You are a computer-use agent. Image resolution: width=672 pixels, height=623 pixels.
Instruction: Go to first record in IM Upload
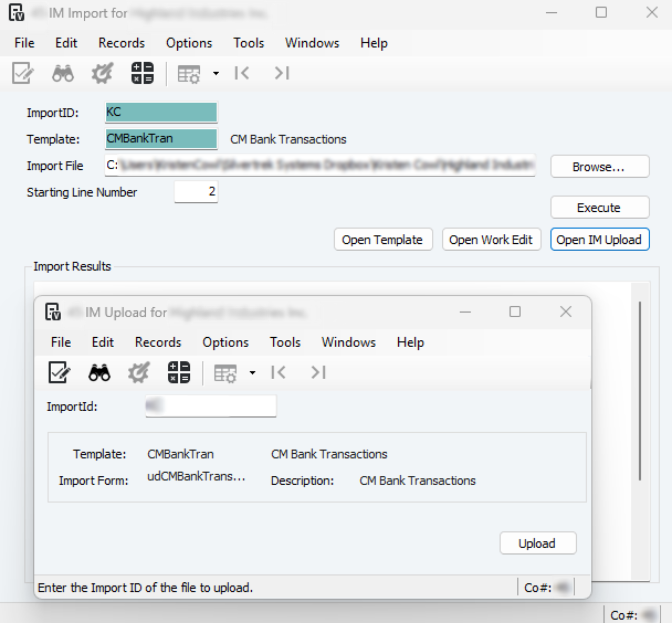tap(278, 372)
